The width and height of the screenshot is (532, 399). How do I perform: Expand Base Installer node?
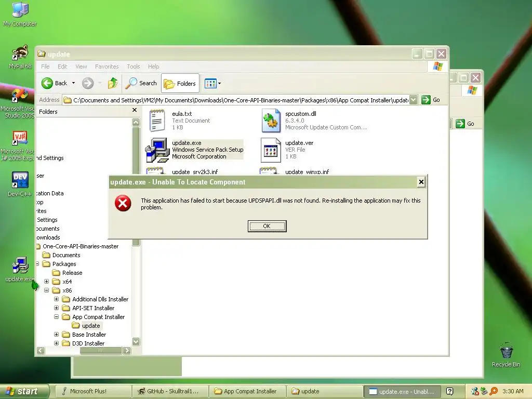pos(56,335)
